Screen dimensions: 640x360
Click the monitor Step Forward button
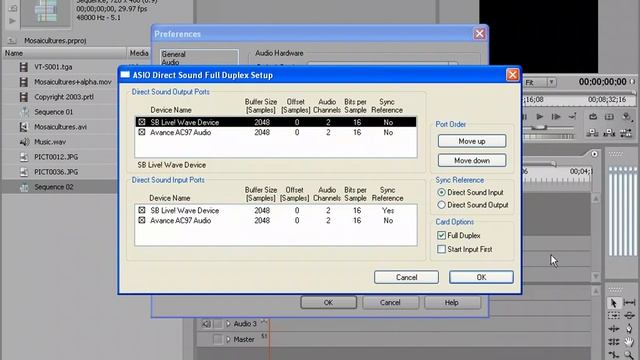[x=556, y=117]
